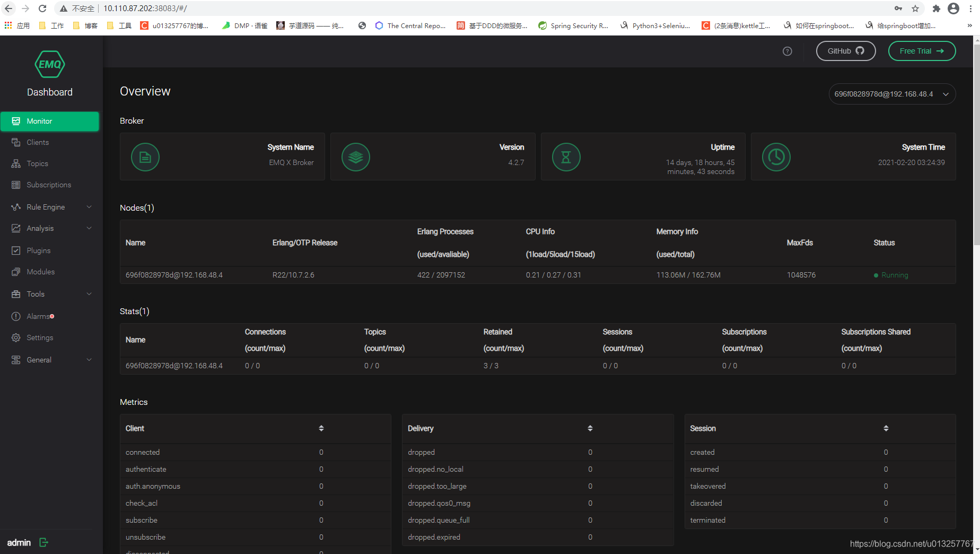980x554 pixels.
Task: Click the auth.anonymous metric row
Action: point(255,486)
